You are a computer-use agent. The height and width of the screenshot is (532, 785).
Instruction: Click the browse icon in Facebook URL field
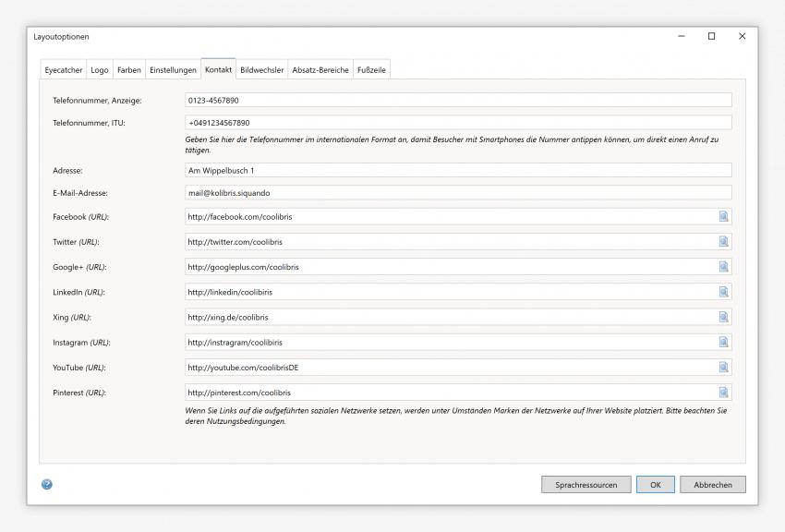(723, 217)
